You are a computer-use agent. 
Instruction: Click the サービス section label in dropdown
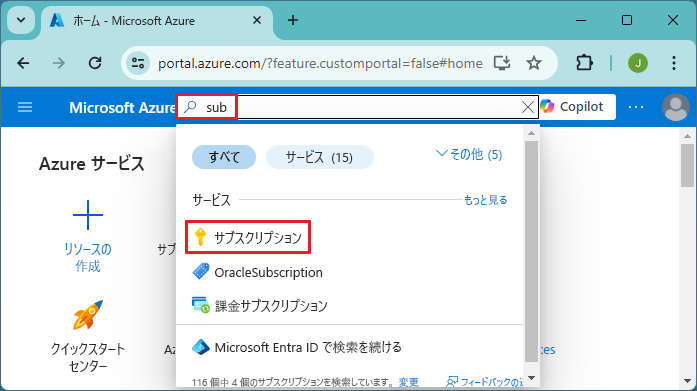[x=212, y=200]
